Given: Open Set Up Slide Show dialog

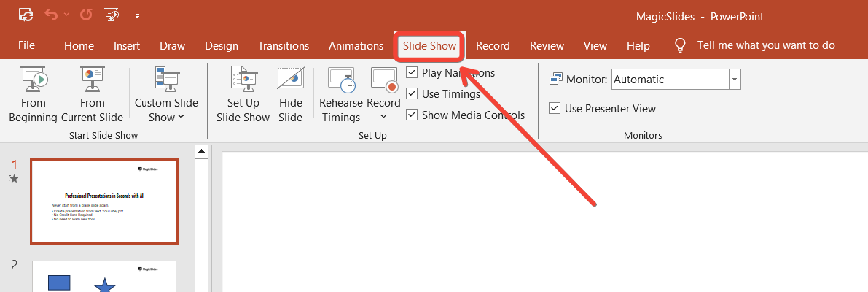Looking at the screenshot, I should click(x=243, y=94).
